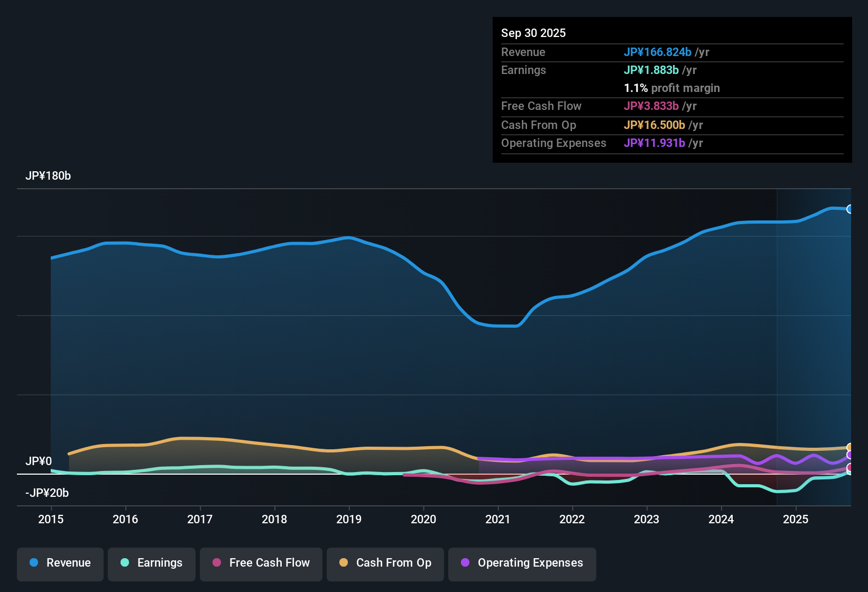This screenshot has height=592, width=868.
Task: Toggle the Earnings series off
Action: click(x=152, y=563)
